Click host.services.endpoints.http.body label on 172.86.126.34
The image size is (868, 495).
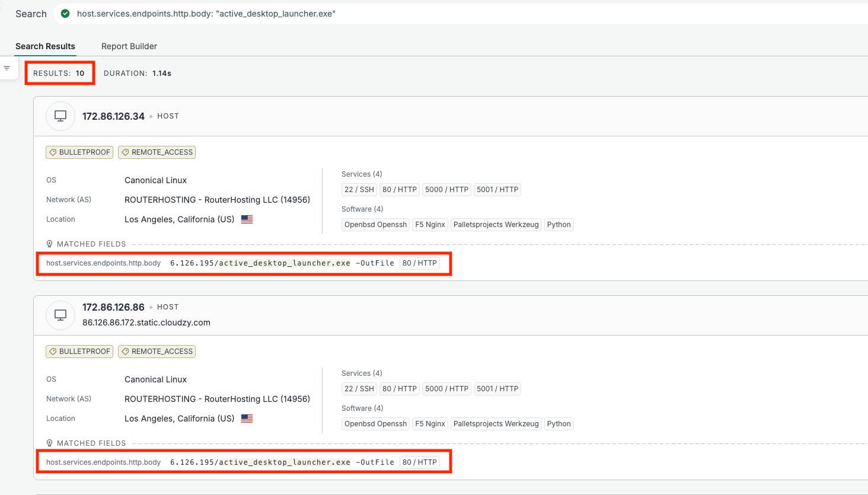pyautogui.click(x=104, y=263)
